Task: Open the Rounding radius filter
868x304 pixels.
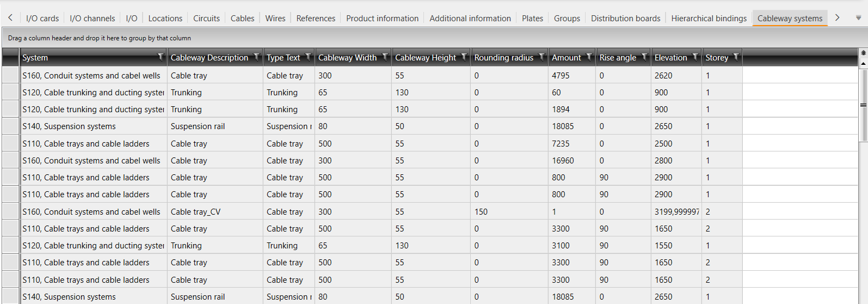Action: click(x=542, y=57)
